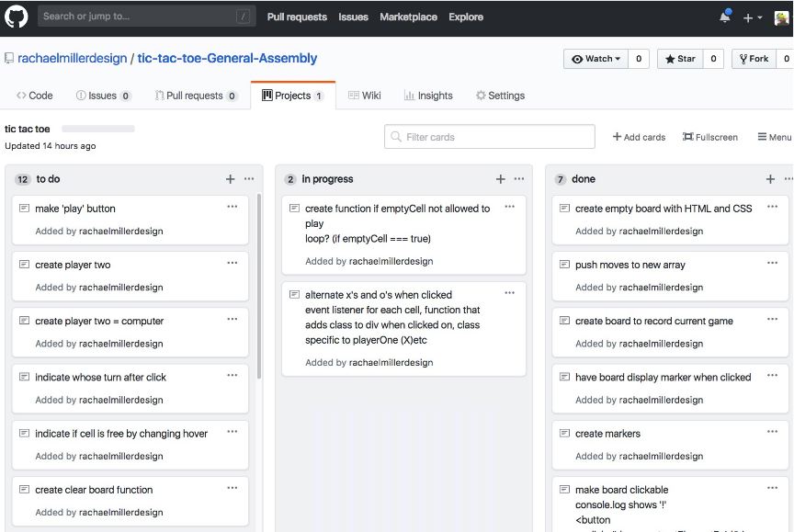
Task: Click the 'in progress' column title
Action: (x=327, y=178)
